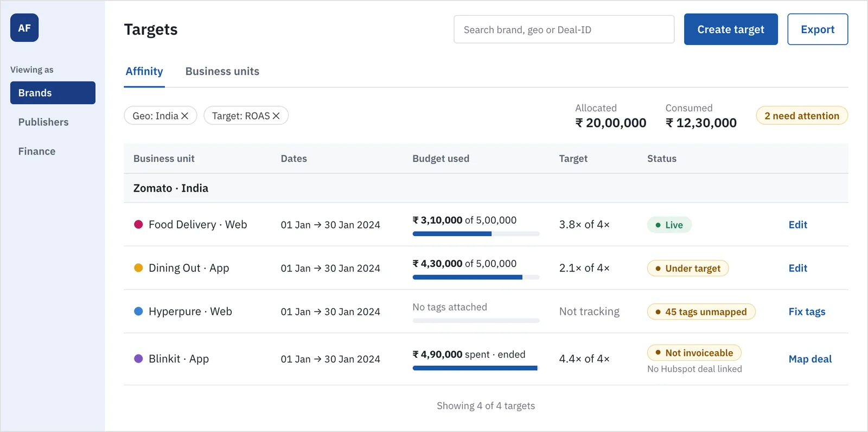Image resolution: width=868 pixels, height=432 pixels.
Task: Click Showing 4 of 4 targets text
Action: pyautogui.click(x=486, y=406)
